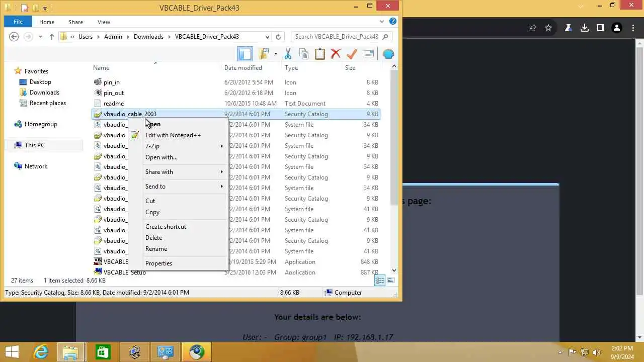Image resolution: width=644 pixels, height=362 pixels.
Task: Click the envelope Email toolbar icon
Action: 368,54
